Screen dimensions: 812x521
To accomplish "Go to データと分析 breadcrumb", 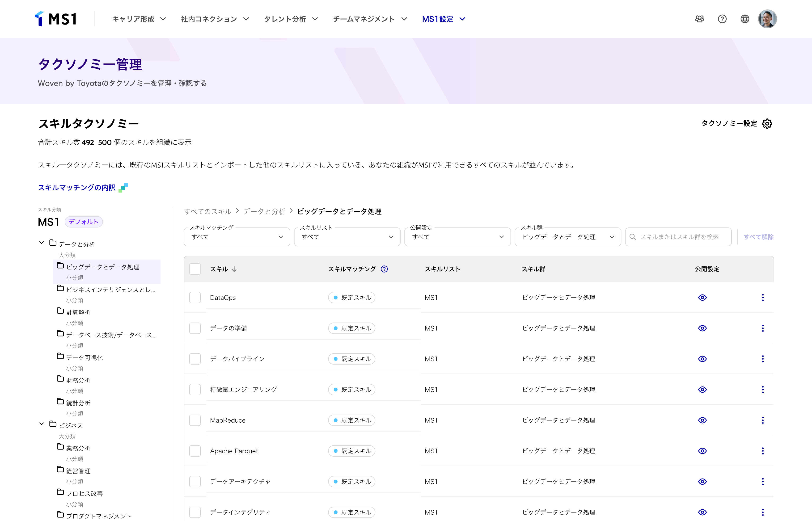I will (x=264, y=211).
